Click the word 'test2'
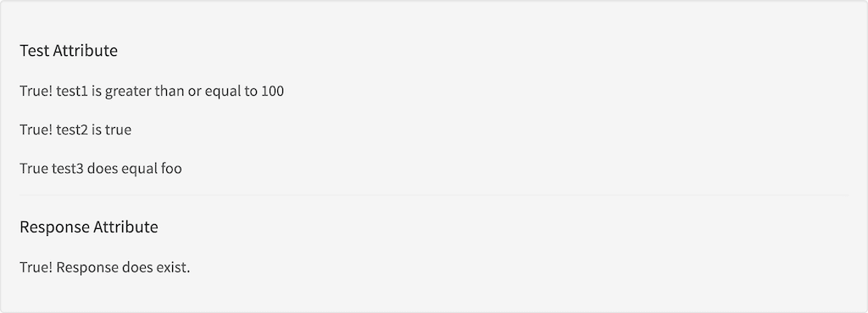Image resolution: width=868 pixels, height=313 pixels. 72,130
